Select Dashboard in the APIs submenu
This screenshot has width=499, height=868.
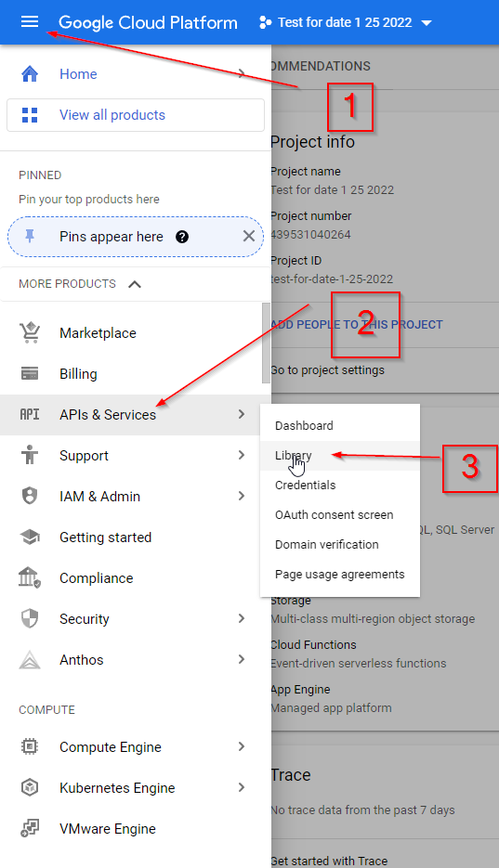click(x=340, y=426)
